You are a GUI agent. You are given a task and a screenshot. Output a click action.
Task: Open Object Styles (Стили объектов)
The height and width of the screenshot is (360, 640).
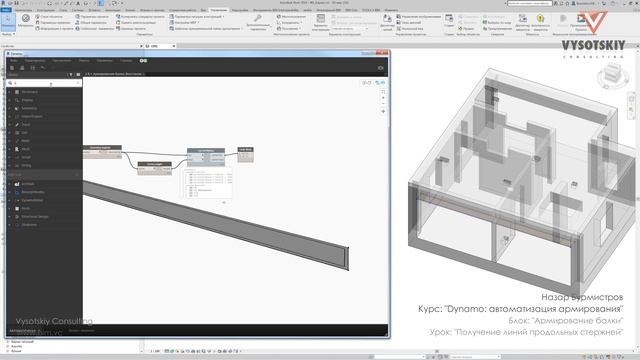click(49, 17)
